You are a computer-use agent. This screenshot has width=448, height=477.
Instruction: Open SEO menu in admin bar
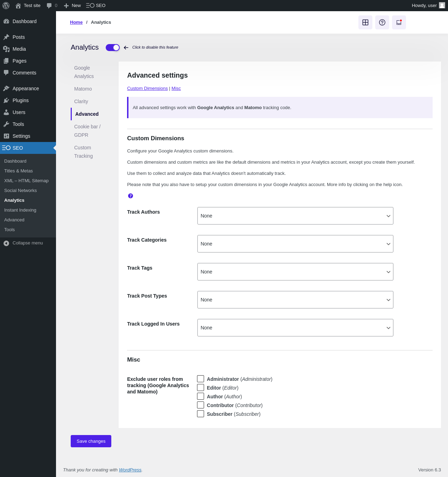click(x=96, y=6)
